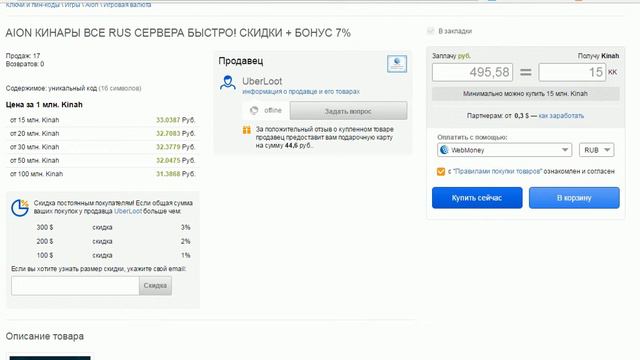This screenshot has width=640, height=360.
Task: Click the "Продавец" section heading
Action: [x=241, y=61]
